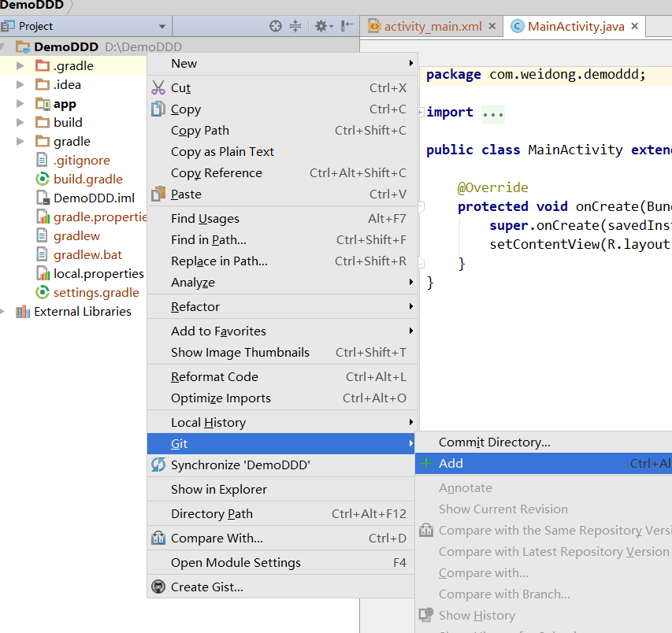Click the activity_main.xml tab file icon
672x633 pixels.
tap(374, 26)
